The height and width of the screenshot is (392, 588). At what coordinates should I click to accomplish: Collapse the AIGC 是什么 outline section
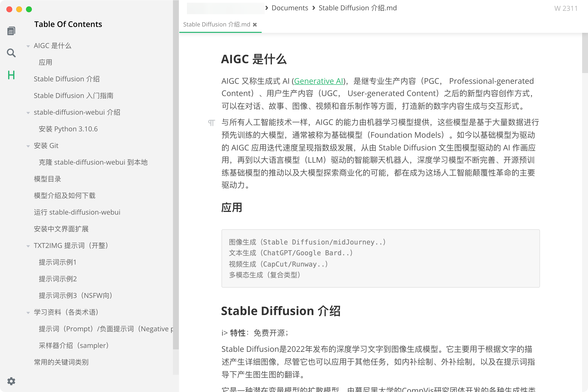pyautogui.click(x=28, y=46)
